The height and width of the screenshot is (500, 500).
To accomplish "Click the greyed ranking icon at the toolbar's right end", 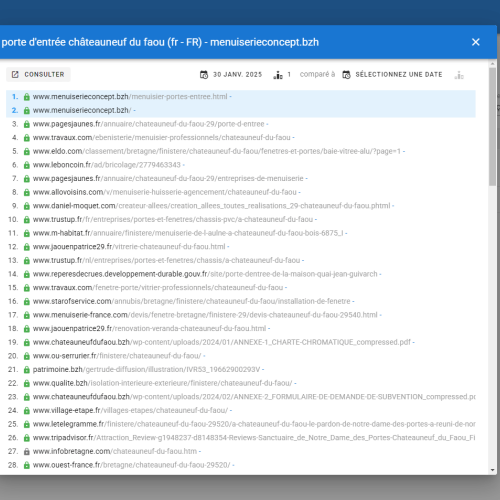I will pos(459,75).
